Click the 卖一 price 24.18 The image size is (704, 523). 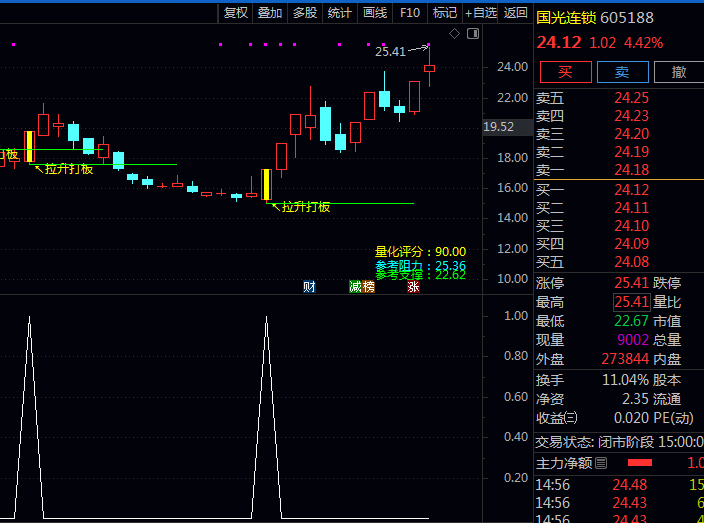point(632,170)
